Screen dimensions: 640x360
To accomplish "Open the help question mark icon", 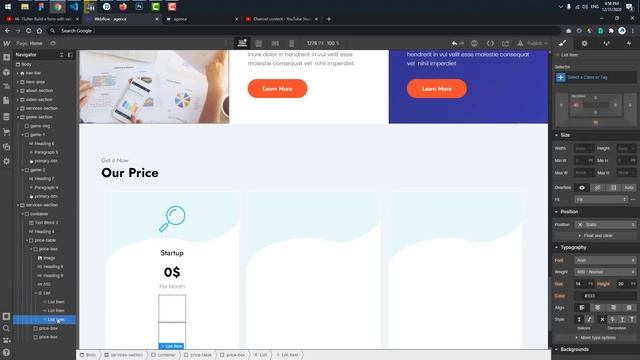I will (x=7, y=352).
